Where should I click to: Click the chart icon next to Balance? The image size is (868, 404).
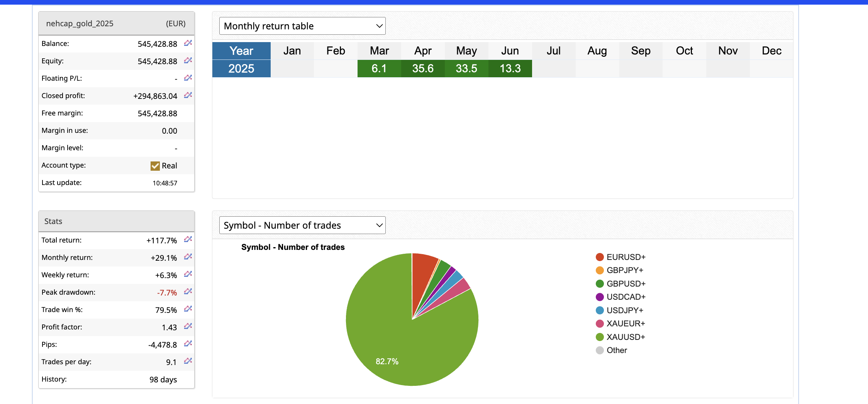[x=188, y=43]
